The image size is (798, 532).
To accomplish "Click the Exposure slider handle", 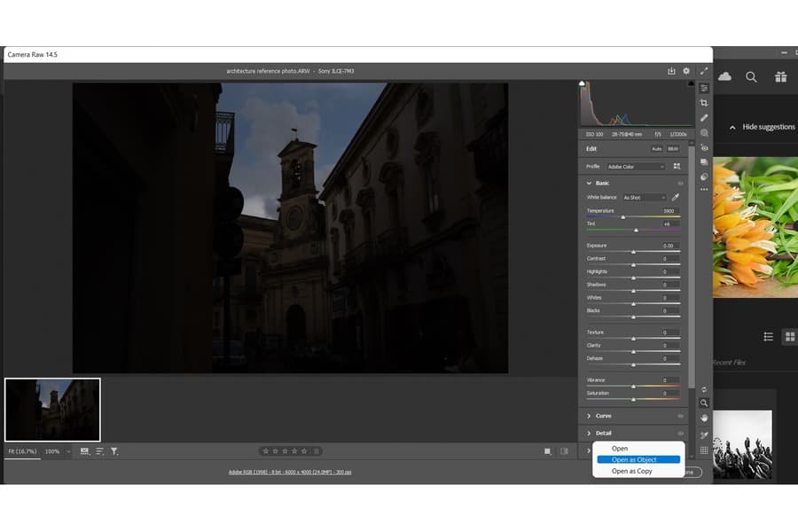I will click(x=634, y=252).
